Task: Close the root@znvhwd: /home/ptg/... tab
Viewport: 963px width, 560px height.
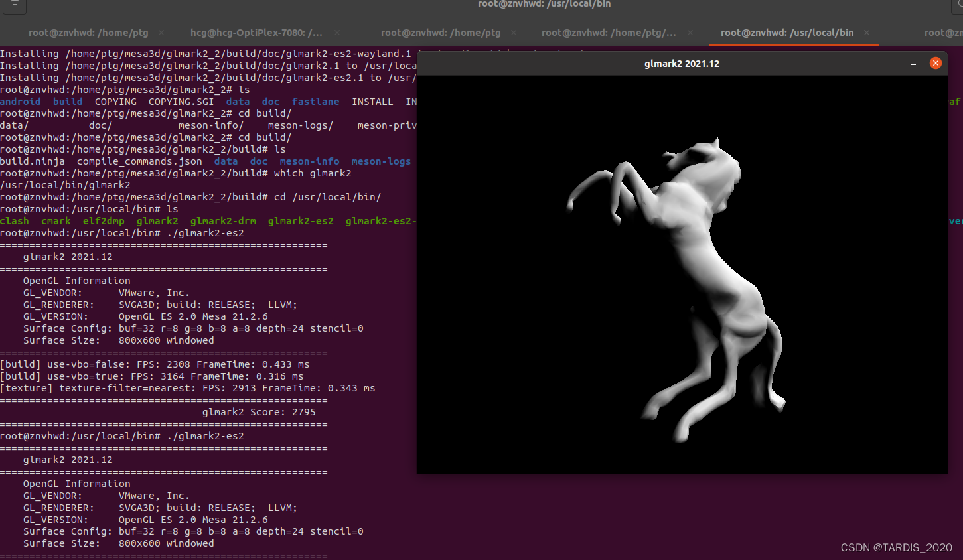Action: pyautogui.click(x=690, y=32)
